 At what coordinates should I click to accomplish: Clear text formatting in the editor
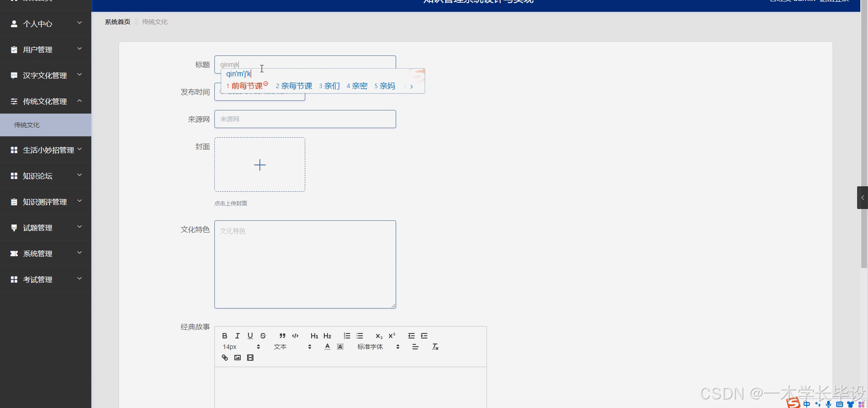click(x=435, y=347)
